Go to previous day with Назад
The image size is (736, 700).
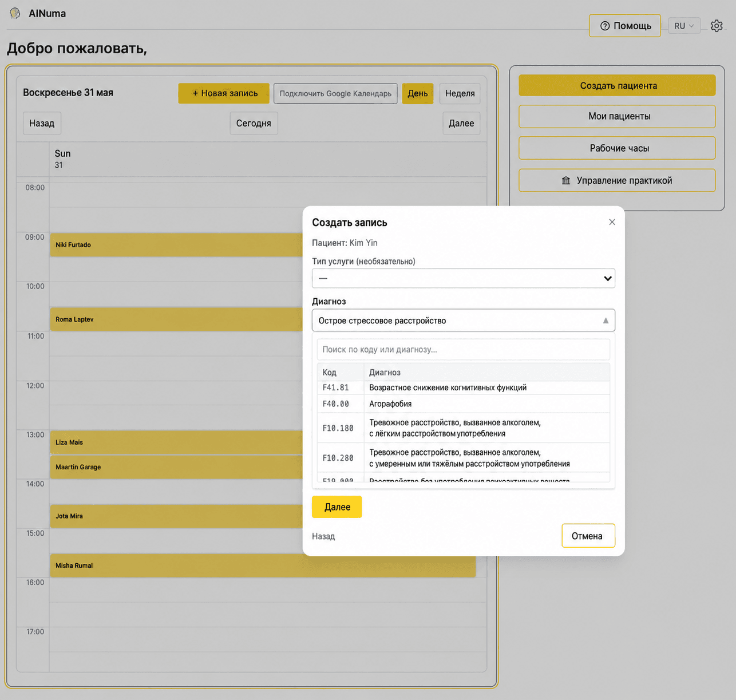tap(42, 123)
